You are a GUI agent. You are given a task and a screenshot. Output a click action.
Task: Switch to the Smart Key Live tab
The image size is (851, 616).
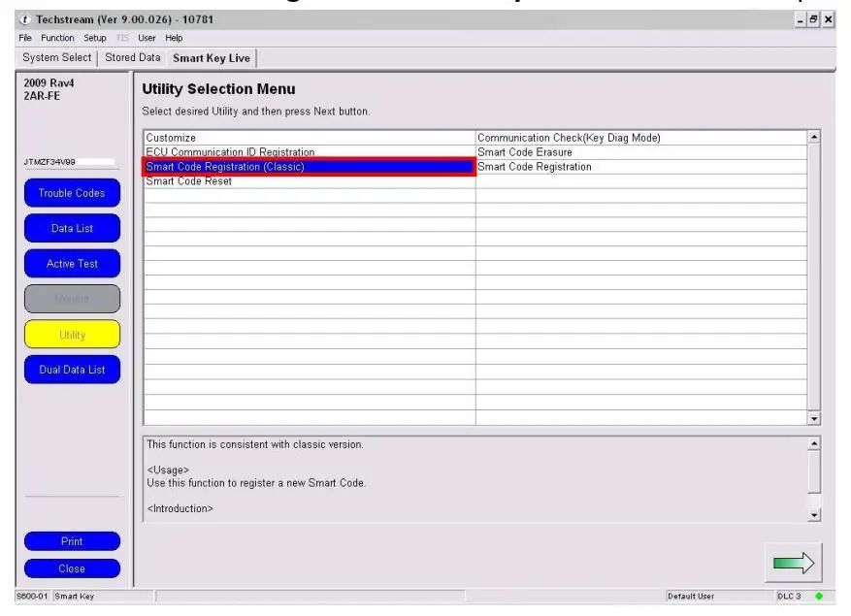[x=212, y=58]
